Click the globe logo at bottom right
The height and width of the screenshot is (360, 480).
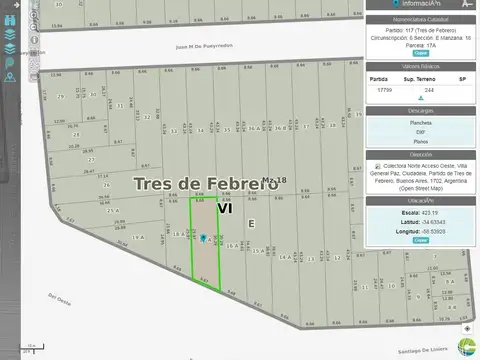tap(467, 348)
